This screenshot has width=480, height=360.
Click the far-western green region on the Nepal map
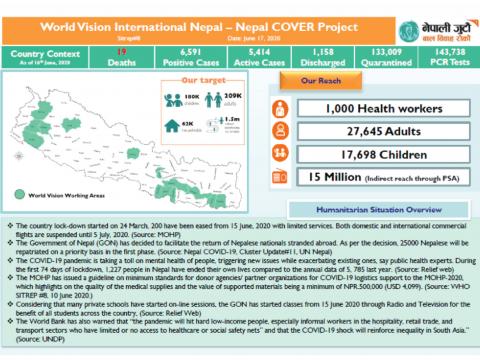[x=37, y=125]
